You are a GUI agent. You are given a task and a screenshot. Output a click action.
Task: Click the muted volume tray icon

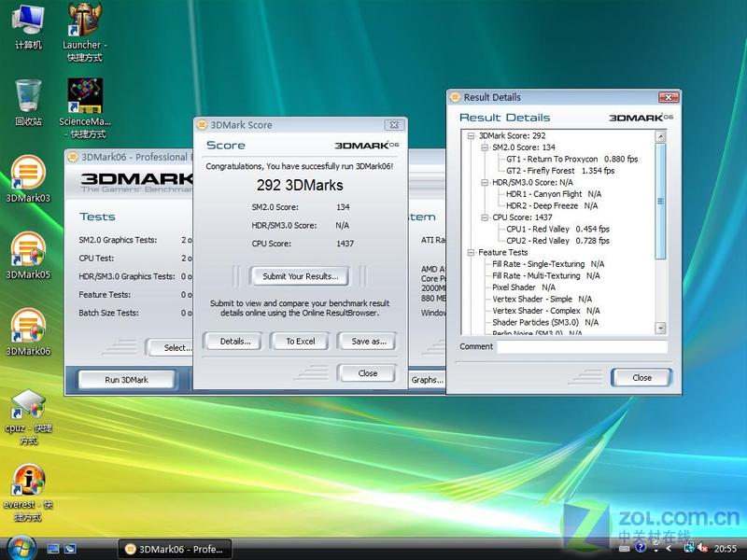(x=702, y=549)
